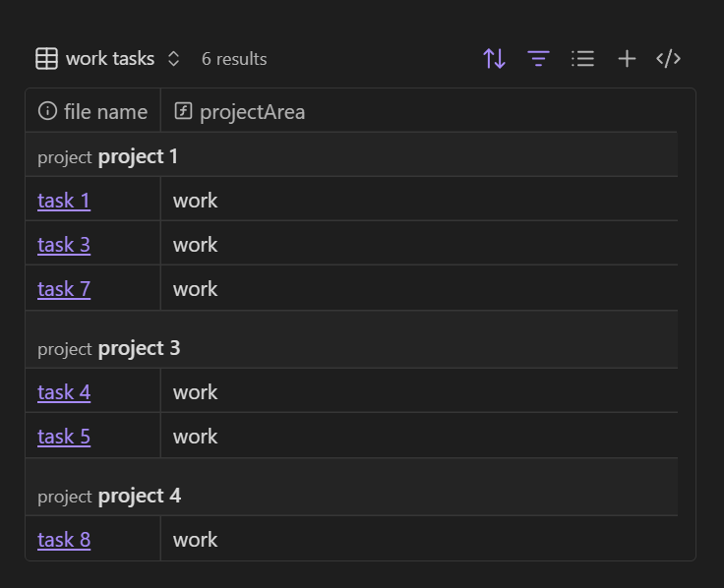The width and height of the screenshot is (724, 588).
Task: Open the filter icon in toolbar
Action: 538,59
